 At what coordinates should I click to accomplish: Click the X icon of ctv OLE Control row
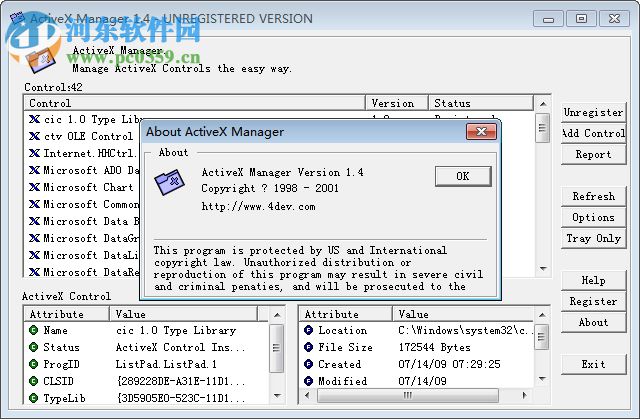(35, 136)
